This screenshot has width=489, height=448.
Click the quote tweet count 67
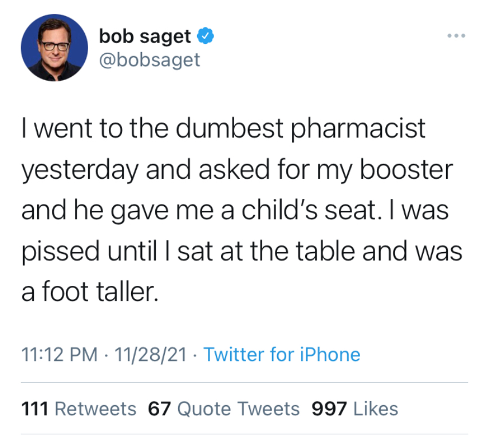pos(160,409)
